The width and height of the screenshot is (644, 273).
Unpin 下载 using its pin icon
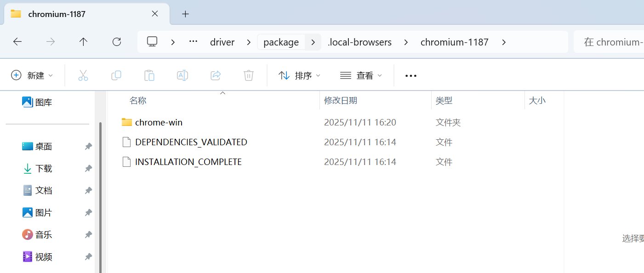pyautogui.click(x=88, y=169)
